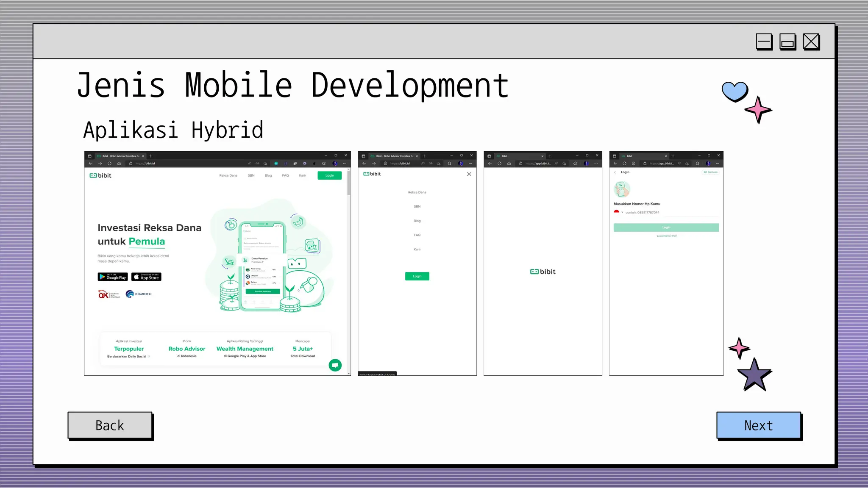Click the centered bibit logo on the splash screen
The image size is (868, 488).
pos(542,272)
